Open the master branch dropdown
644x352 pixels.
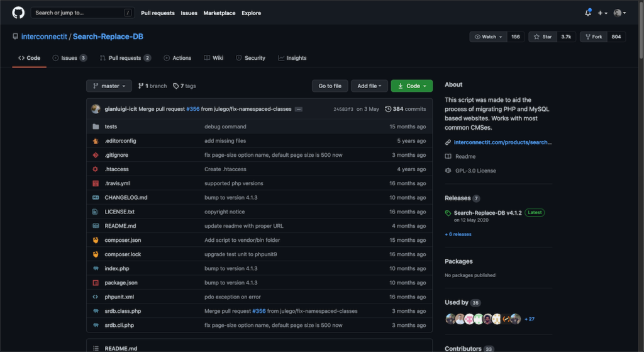coord(109,86)
